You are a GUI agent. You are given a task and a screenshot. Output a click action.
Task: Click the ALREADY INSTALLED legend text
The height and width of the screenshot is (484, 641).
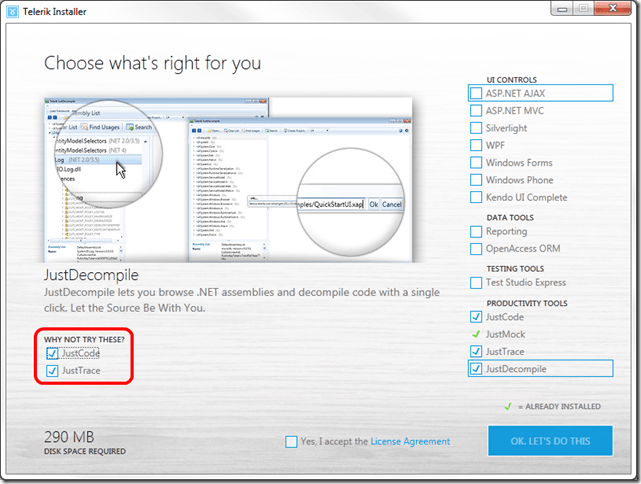563,406
